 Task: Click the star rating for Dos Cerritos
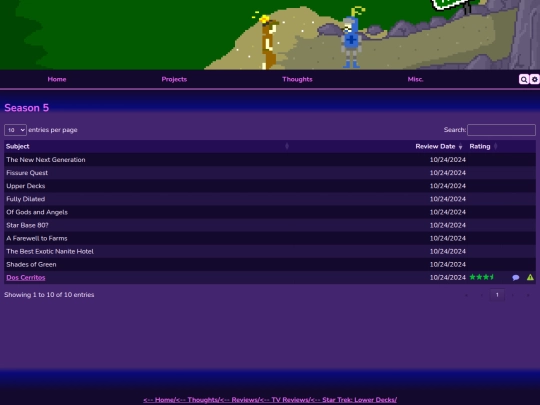click(482, 277)
